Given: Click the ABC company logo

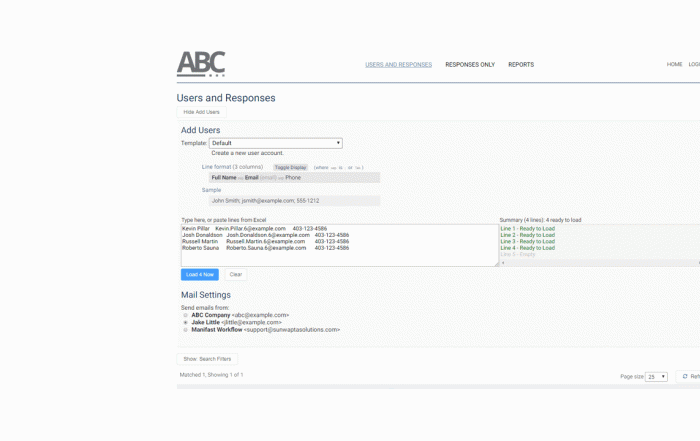Looking at the screenshot, I should point(201,64).
